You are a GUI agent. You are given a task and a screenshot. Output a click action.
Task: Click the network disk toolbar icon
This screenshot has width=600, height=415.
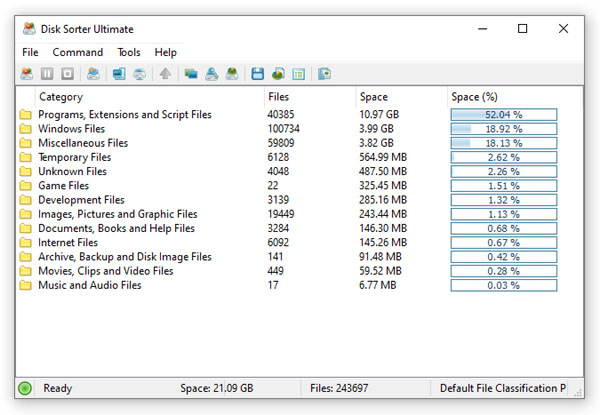(139, 73)
